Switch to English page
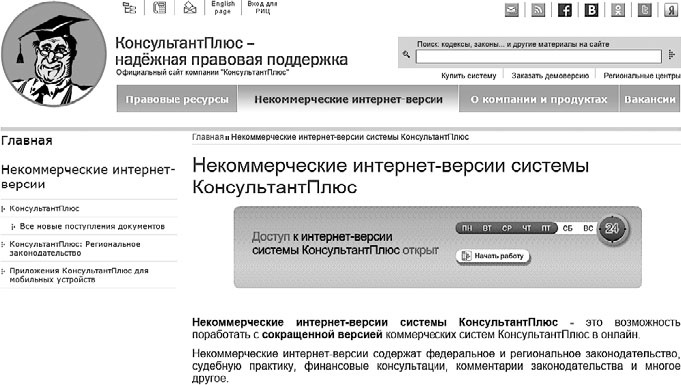Viewport: 681px width, 385px height. pyautogui.click(x=223, y=7)
